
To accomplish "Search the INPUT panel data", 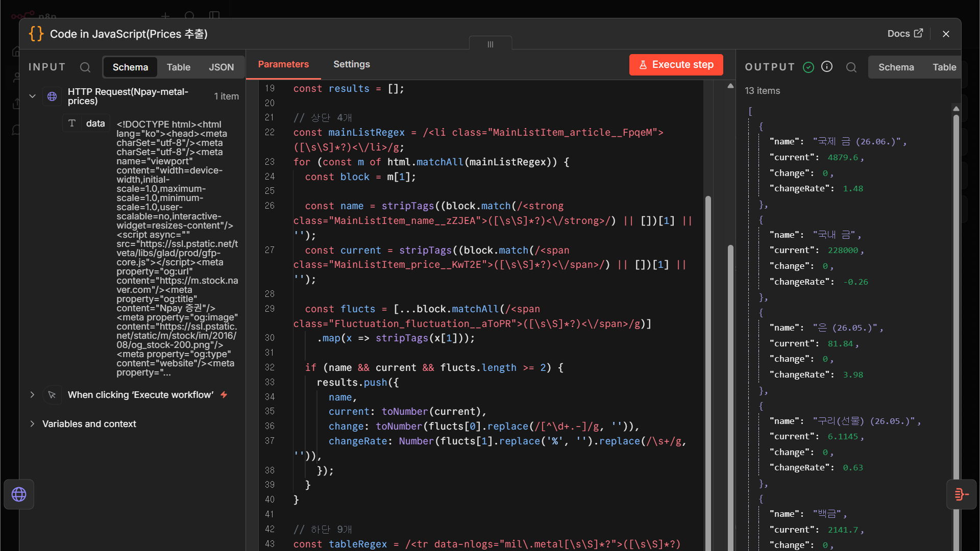I will [x=85, y=67].
